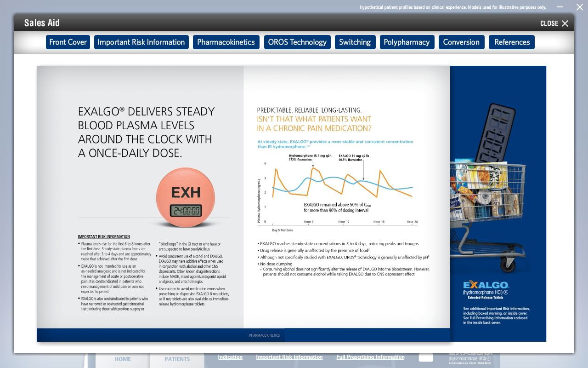Minimize the application window
The image size is (588, 368).
(x=560, y=7)
